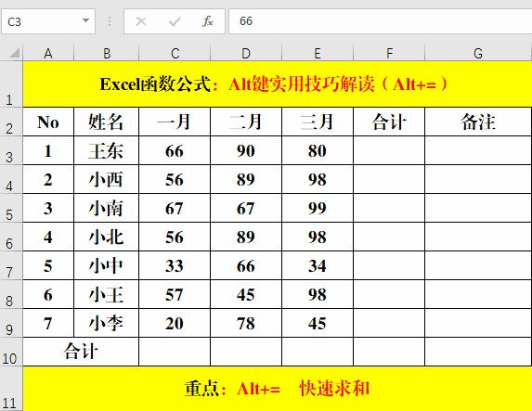
Task: Select 小南's March value 99
Action: (x=318, y=208)
